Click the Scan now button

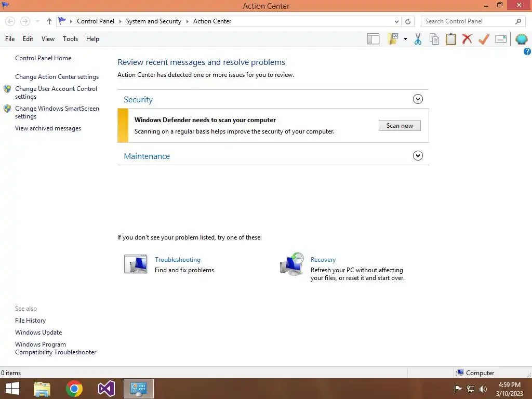[400, 126]
